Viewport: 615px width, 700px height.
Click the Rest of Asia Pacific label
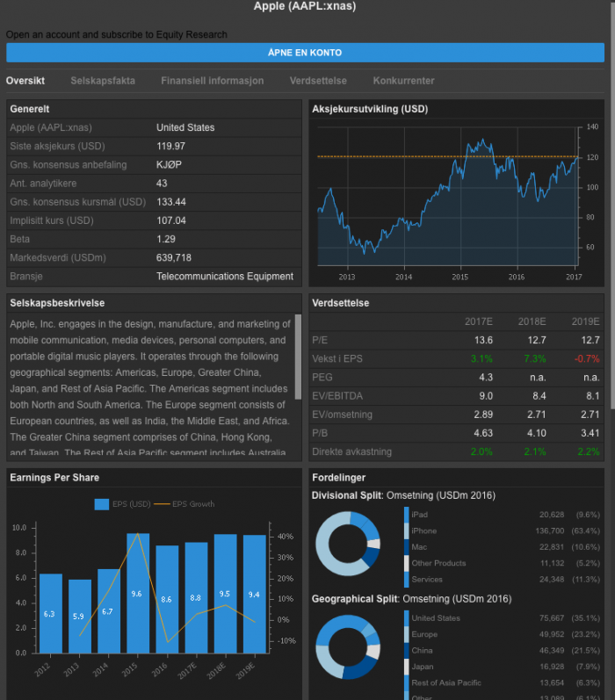click(446, 683)
